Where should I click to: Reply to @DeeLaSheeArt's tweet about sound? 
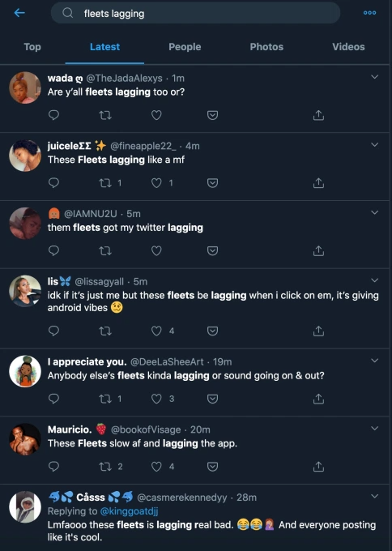tap(53, 399)
